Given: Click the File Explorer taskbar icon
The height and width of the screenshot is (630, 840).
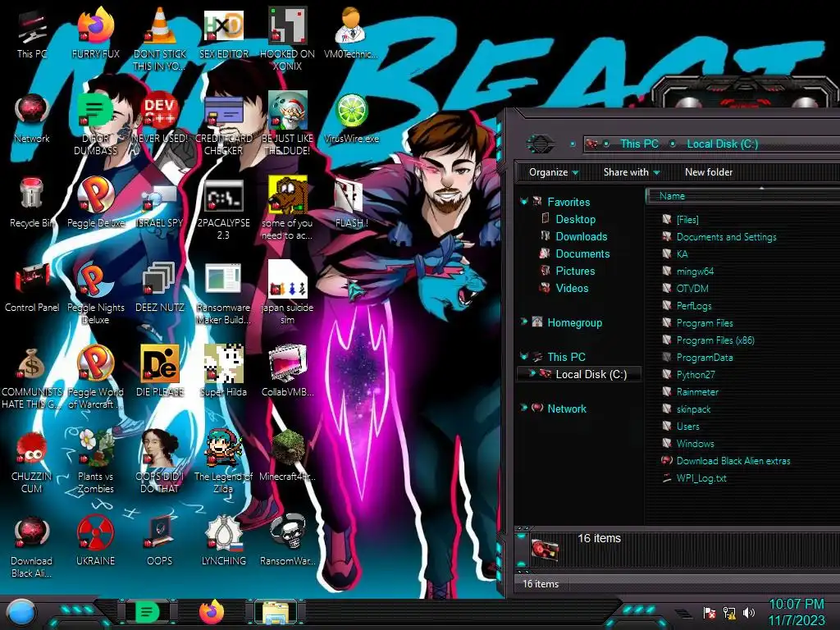Looking at the screenshot, I should [x=276, y=612].
